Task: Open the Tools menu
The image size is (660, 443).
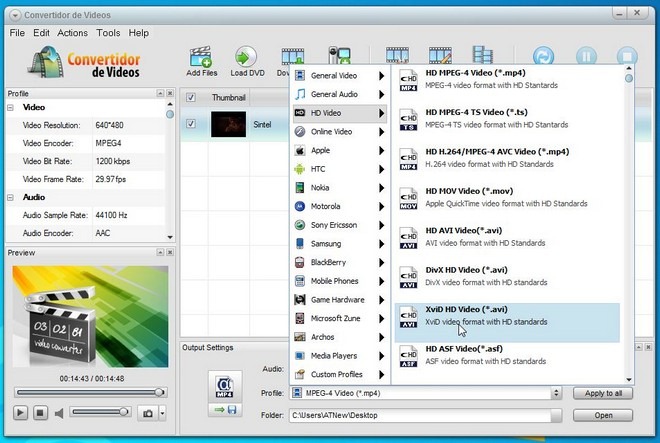Action: point(108,33)
